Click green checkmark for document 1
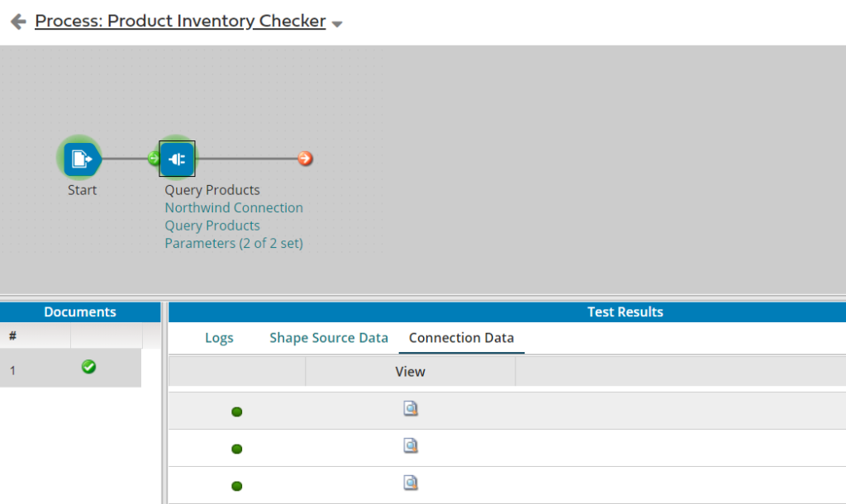Viewport: 846px width, 504px height. (88, 367)
